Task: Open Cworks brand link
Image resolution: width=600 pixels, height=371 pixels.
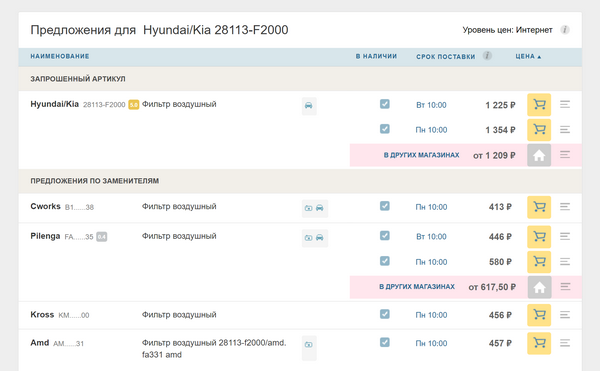Action: [x=45, y=206]
